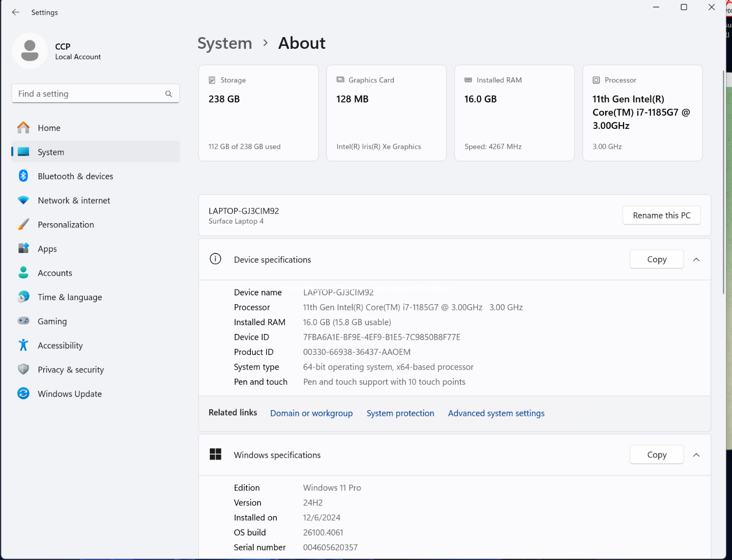Click the vertical scrollbar of Settings
This screenshot has height=560, width=732.
coord(723,182)
